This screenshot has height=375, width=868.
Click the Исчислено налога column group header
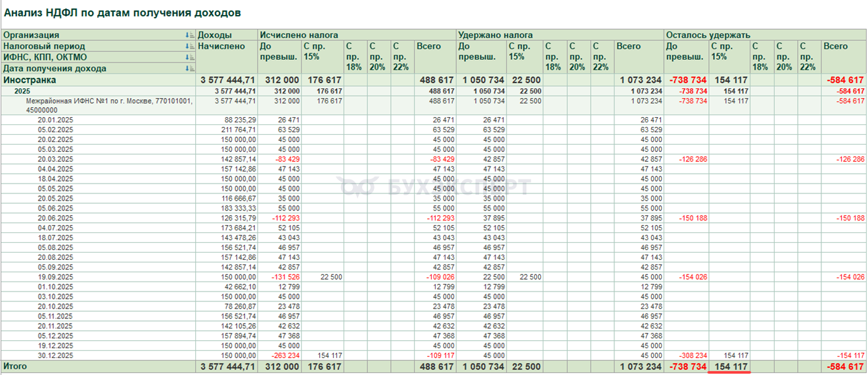tap(299, 36)
